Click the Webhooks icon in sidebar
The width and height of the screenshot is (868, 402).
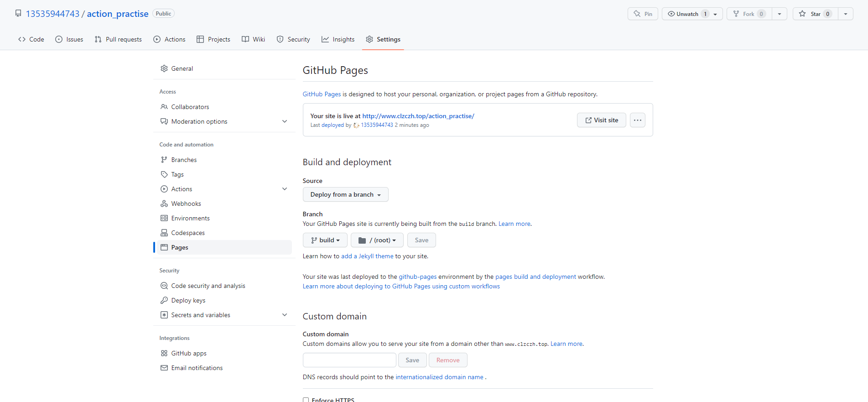click(164, 204)
